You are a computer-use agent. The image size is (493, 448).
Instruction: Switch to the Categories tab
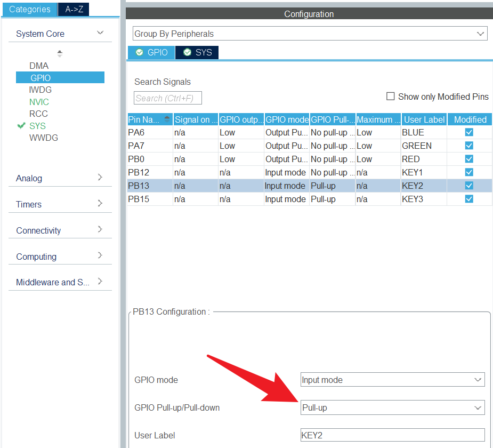(x=30, y=9)
